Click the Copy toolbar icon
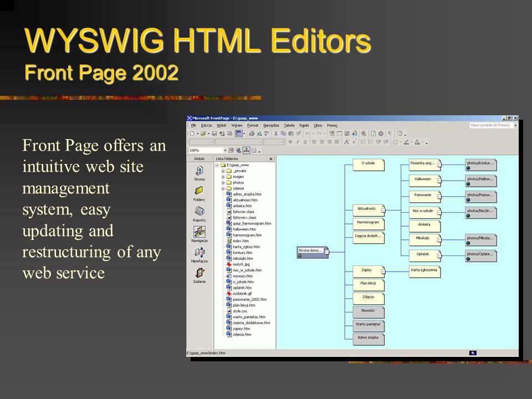The width and height of the screenshot is (532, 399). (283, 134)
